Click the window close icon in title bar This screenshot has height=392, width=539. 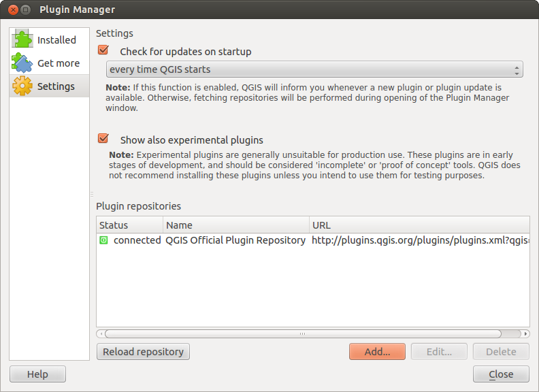point(12,10)
